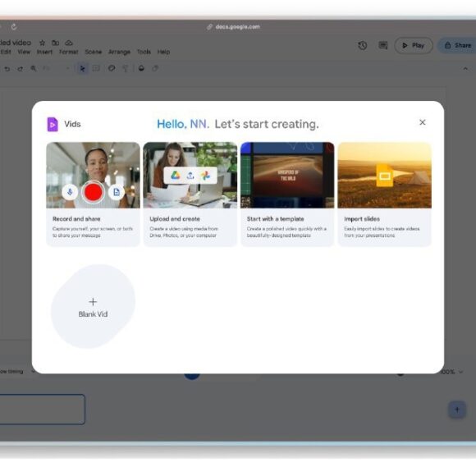Choose the Import slides card
Viewport: 476px width, 476px height.
coord(385,195)
